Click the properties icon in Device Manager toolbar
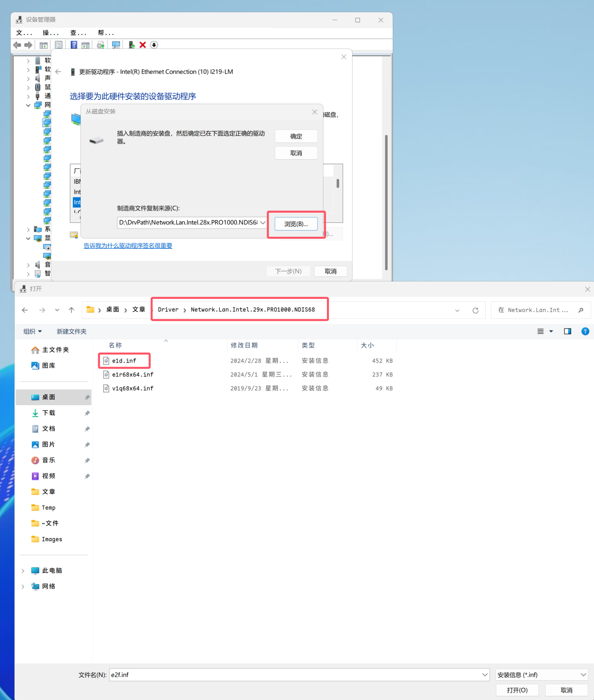The image size is (594, 700). [x=59, y=45]
